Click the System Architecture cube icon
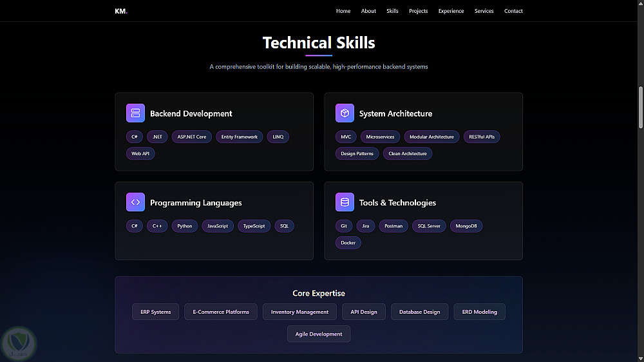This screenshot has width=644, height=362. pyautogui.click(x=345, y=113)
